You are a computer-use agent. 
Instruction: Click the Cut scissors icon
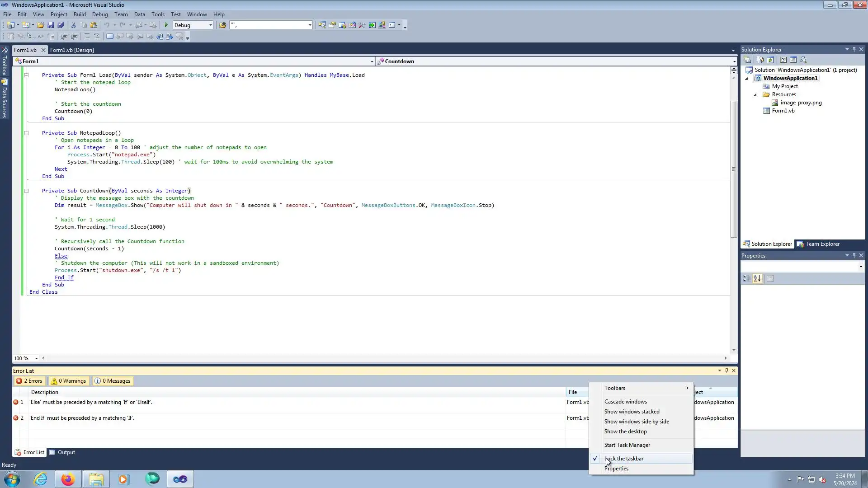point(73,25)
